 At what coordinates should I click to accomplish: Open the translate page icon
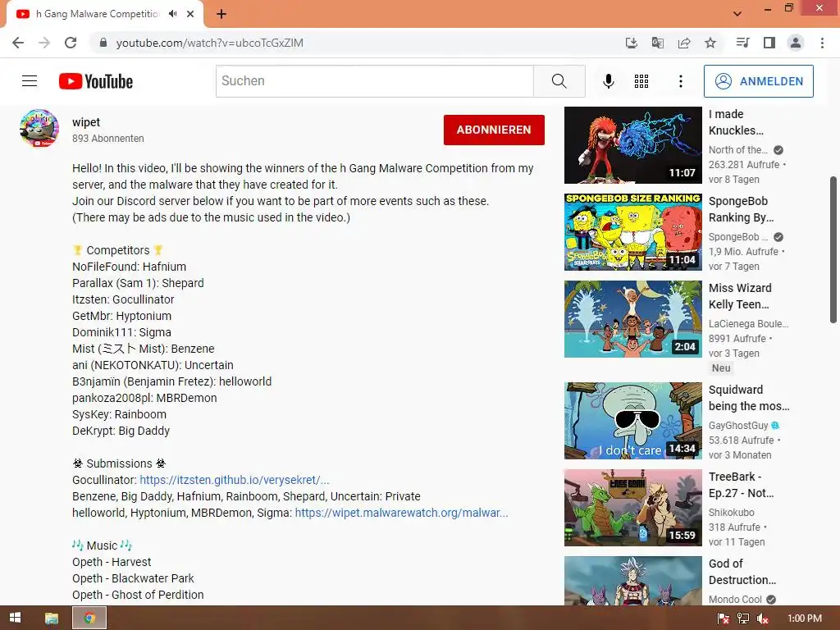[658, 43]
